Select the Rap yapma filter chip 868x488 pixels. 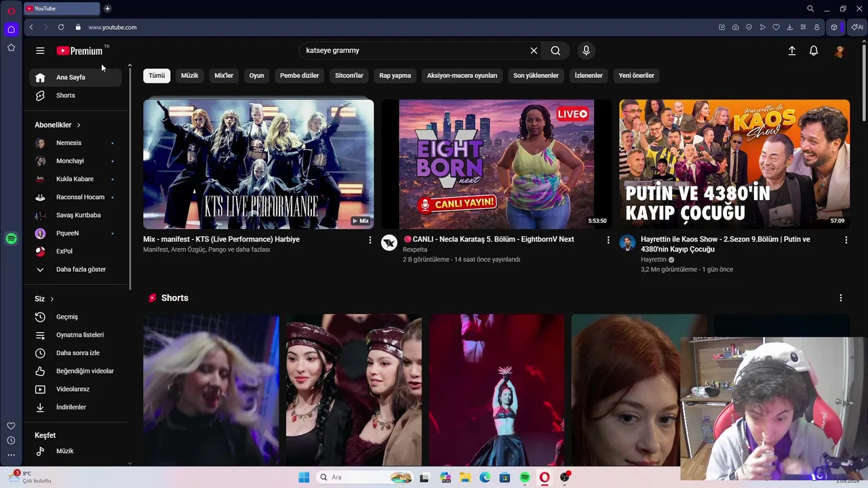click(395, 75)
